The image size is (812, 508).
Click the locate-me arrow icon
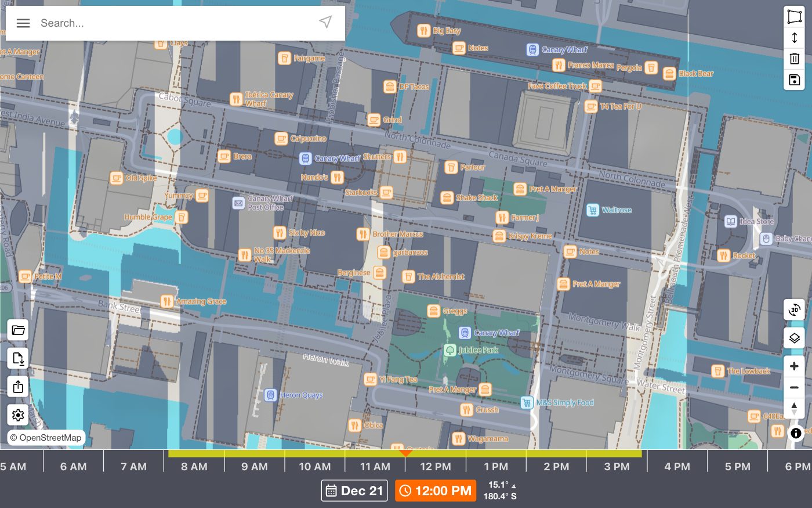pyautogui.click(x=326, y=22)
